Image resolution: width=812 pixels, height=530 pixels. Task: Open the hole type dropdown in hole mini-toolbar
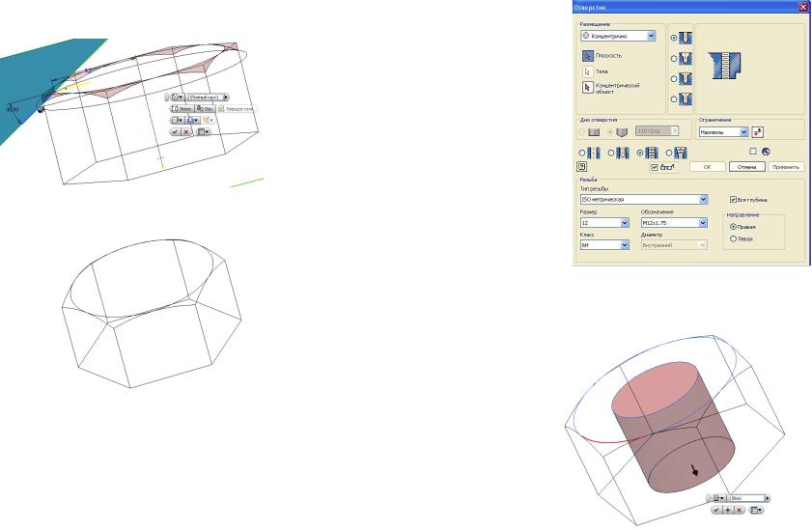point(718,498)
